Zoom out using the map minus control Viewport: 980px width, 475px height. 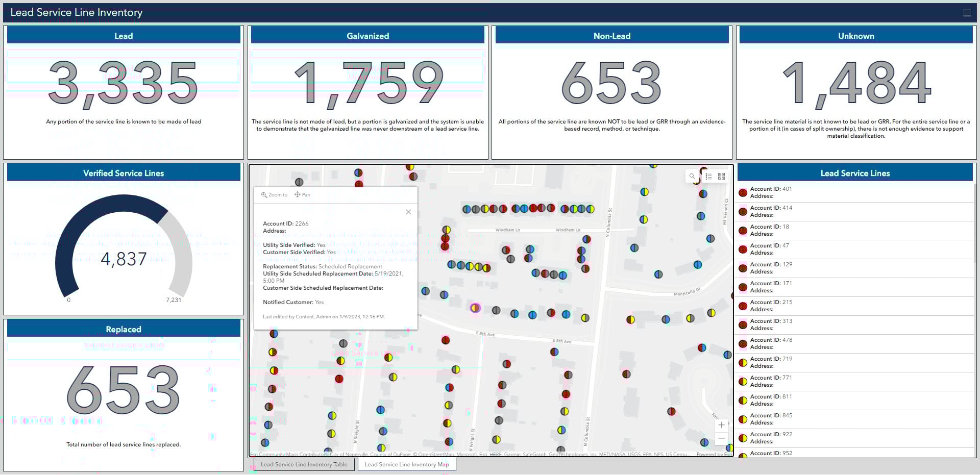[x=721, y=438]
